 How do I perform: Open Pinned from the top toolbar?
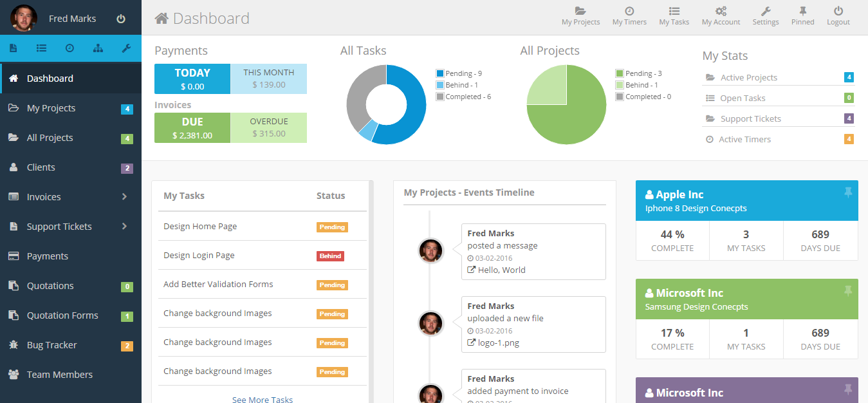click(802, 16)
